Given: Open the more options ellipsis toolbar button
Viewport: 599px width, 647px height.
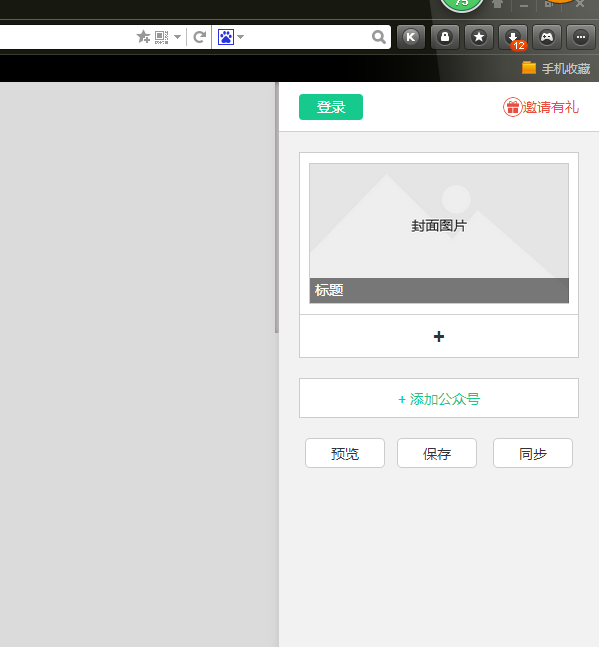Looking at the screenshot, I should [x=581, y=37].
